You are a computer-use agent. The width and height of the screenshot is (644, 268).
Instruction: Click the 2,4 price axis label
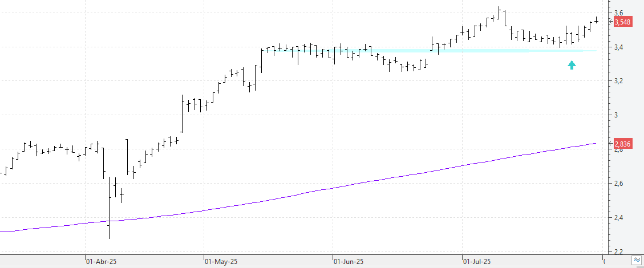618,217
